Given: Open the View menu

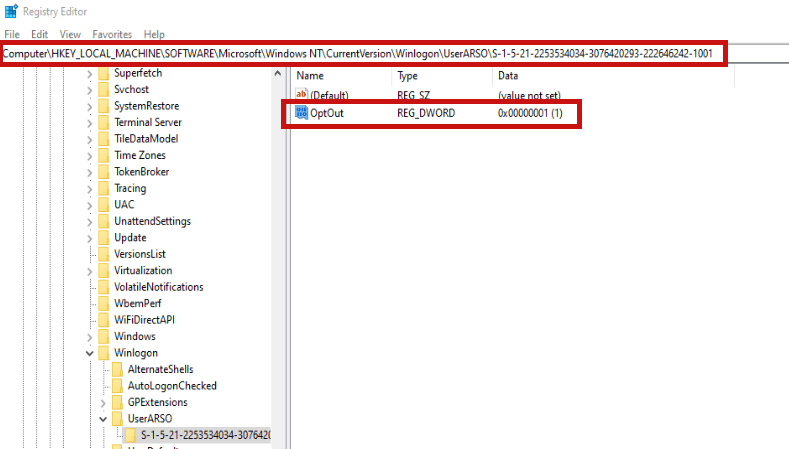Looking at the screenshot, I should tap(70, 34).
